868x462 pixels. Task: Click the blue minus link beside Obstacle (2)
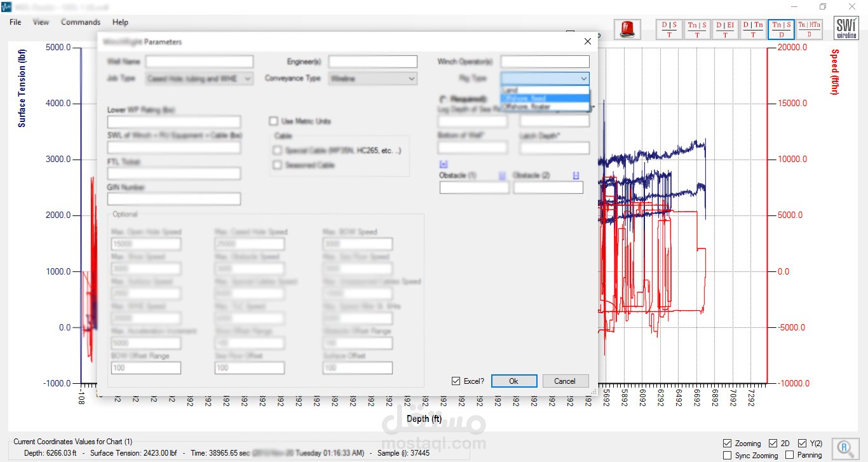point(576,175)
